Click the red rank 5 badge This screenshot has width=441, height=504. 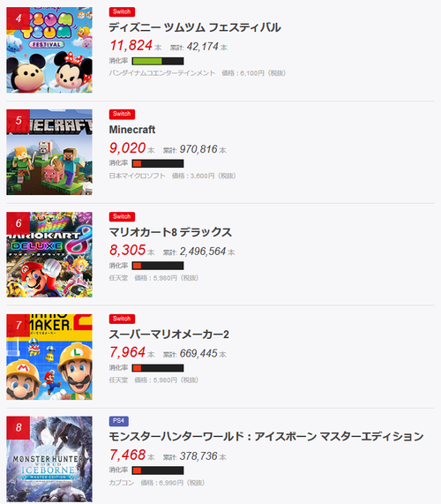[19, 121]
